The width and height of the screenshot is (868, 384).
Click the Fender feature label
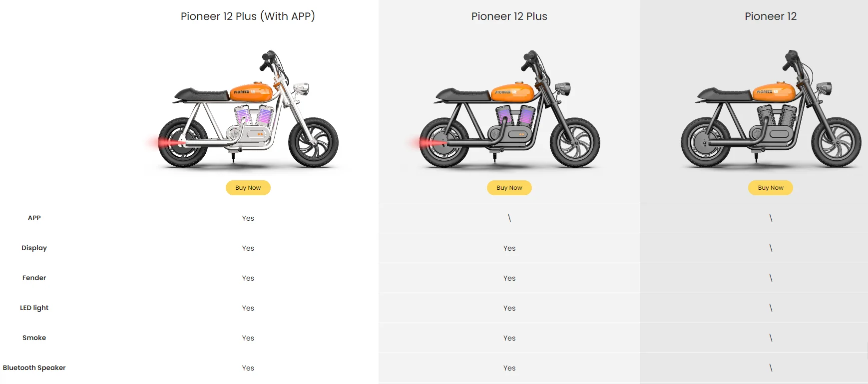point(34,278)
